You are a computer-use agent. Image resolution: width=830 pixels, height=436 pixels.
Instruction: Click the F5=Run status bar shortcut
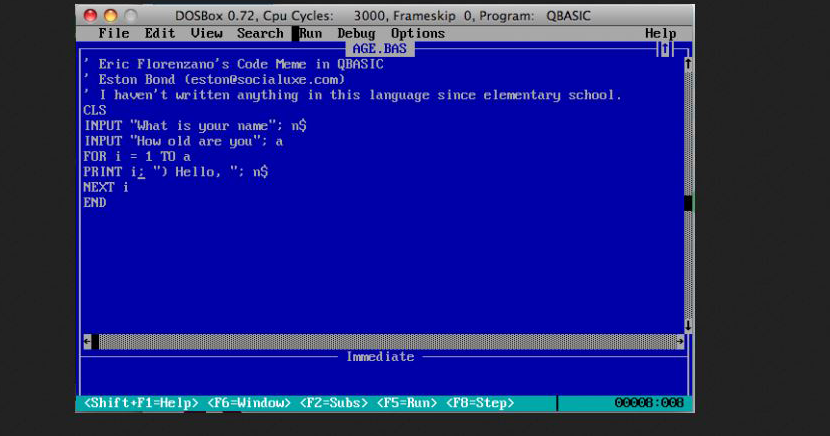coord(407,403)
